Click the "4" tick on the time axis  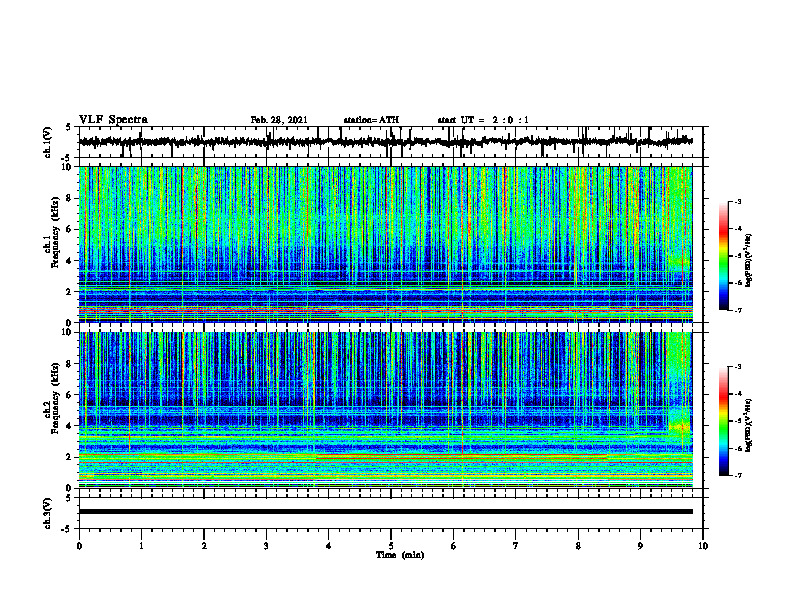[329, 546]
